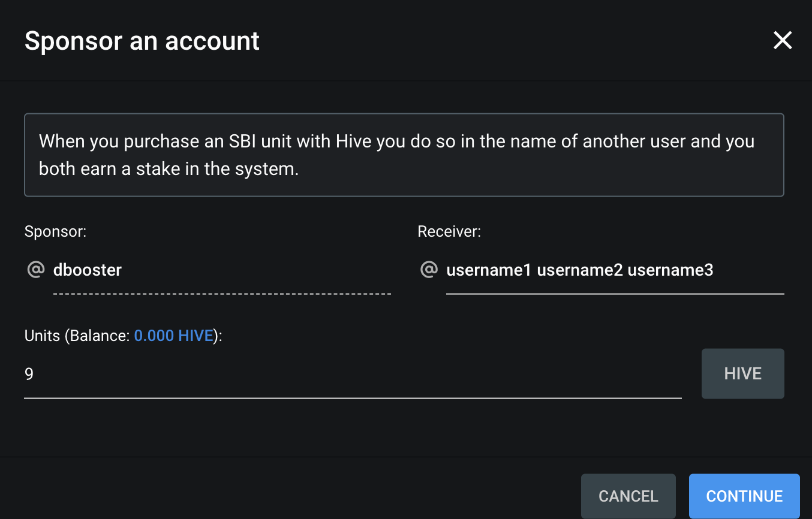This screenshot has height=519, width=812.
Task: Click the 0.000 HIVE balance link
Action: click(174, 336)
